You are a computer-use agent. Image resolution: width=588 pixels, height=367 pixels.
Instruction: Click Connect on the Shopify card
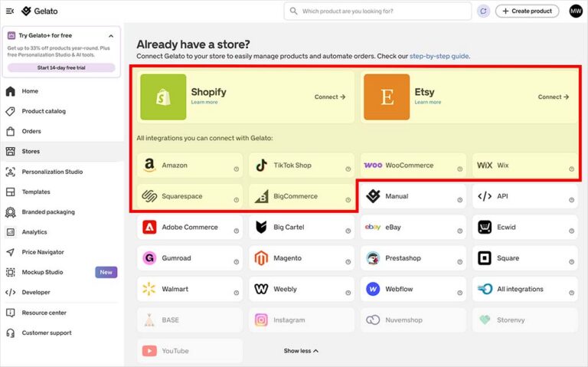click(330, 97)
